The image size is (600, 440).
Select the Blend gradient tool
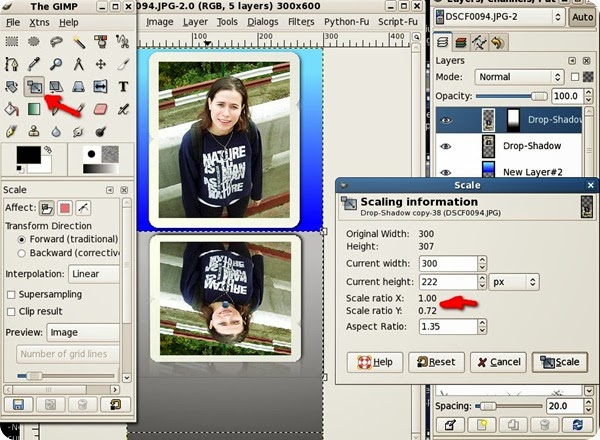click(34, 109)
